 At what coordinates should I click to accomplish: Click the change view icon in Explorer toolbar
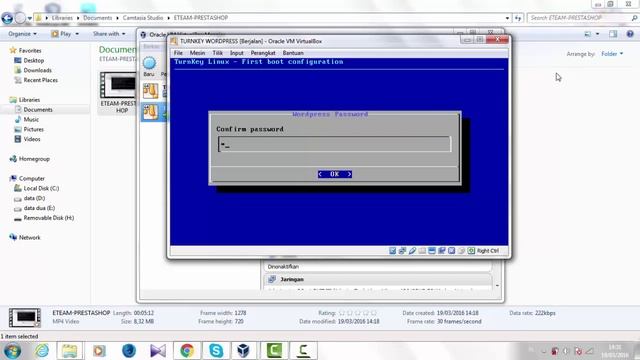coord(588,34)
